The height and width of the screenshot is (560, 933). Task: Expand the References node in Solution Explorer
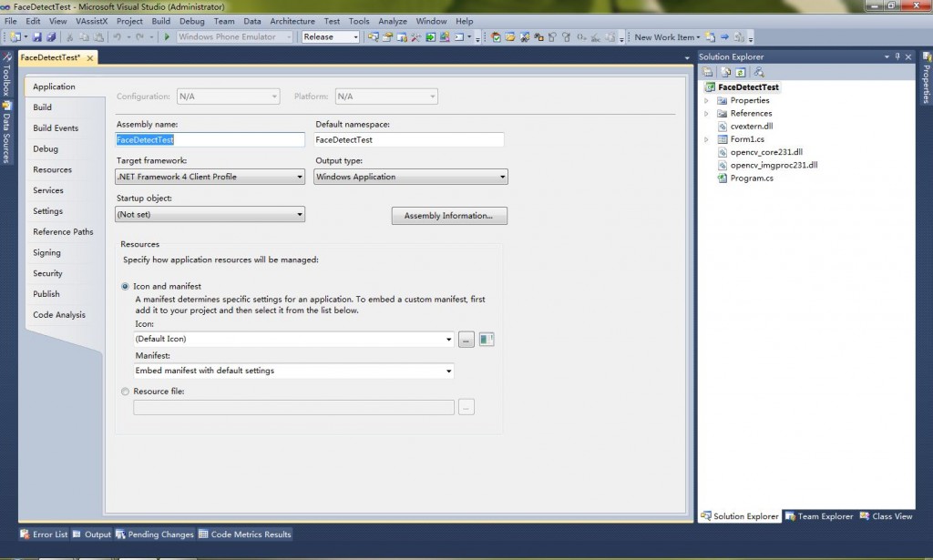click(706, 114)
